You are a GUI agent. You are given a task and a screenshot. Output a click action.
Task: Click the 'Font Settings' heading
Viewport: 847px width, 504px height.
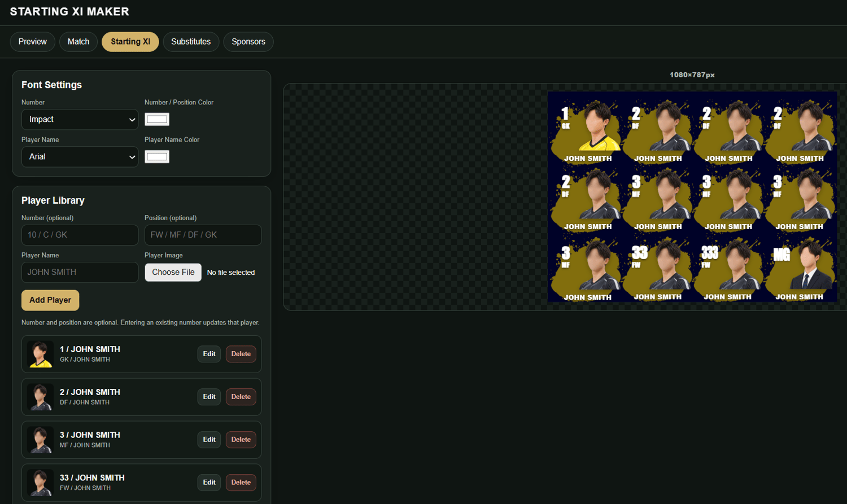tap(51, 85)
